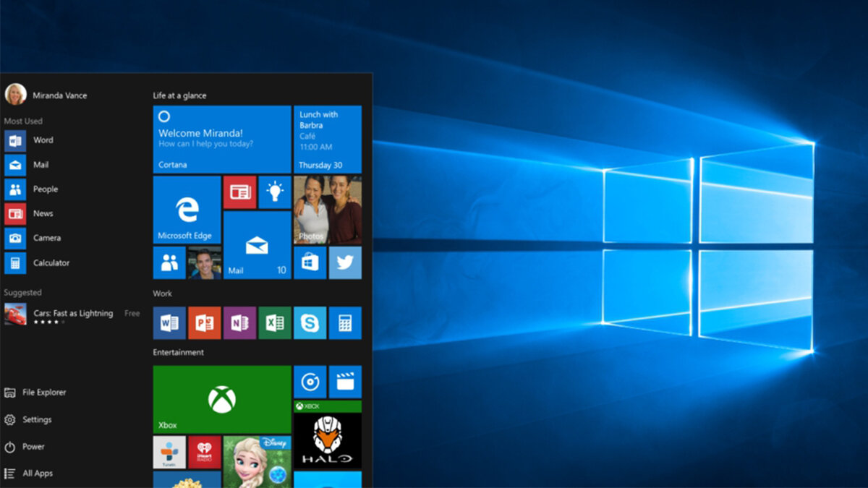This screenshot has height=488, width=868.
Task: Show the All Apps list
Action: point(28,474)
